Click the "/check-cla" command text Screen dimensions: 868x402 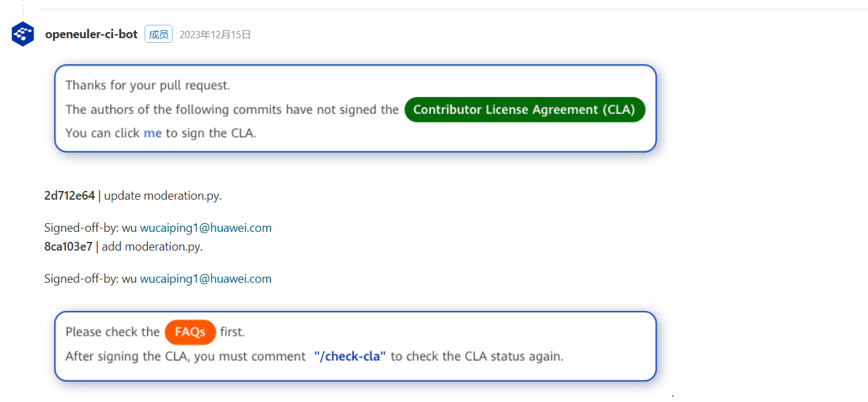350,356
